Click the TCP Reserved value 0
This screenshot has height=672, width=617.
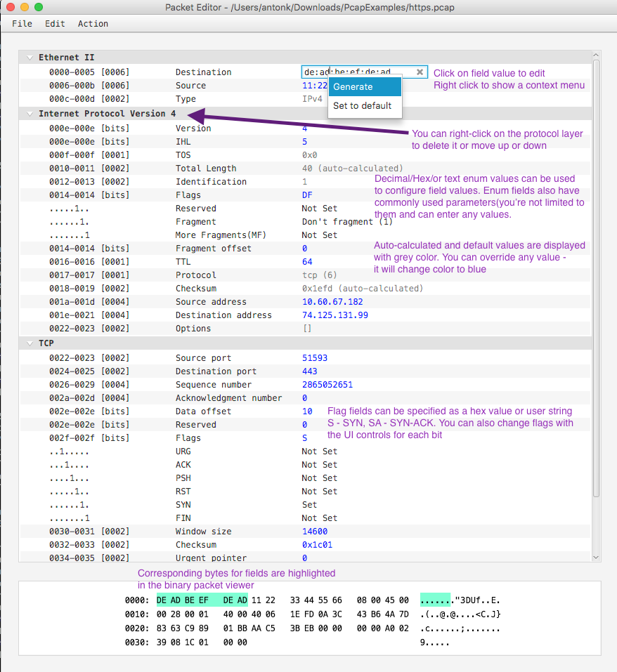(x=304, y=424)
